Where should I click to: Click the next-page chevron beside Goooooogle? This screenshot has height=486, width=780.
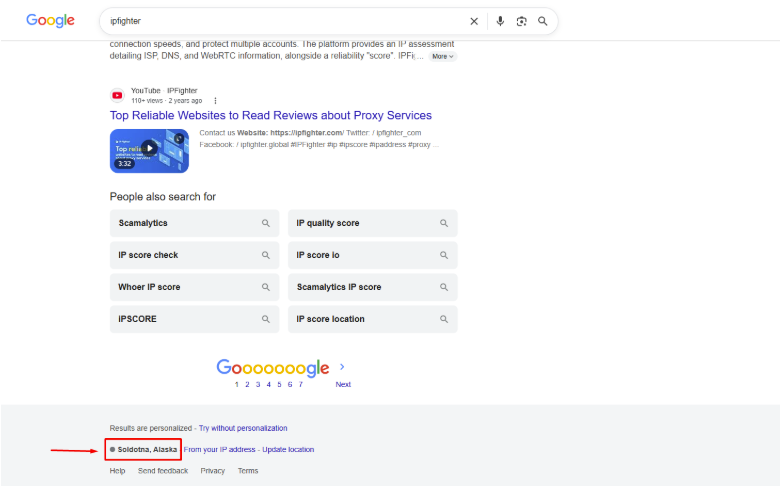[342, 367]
